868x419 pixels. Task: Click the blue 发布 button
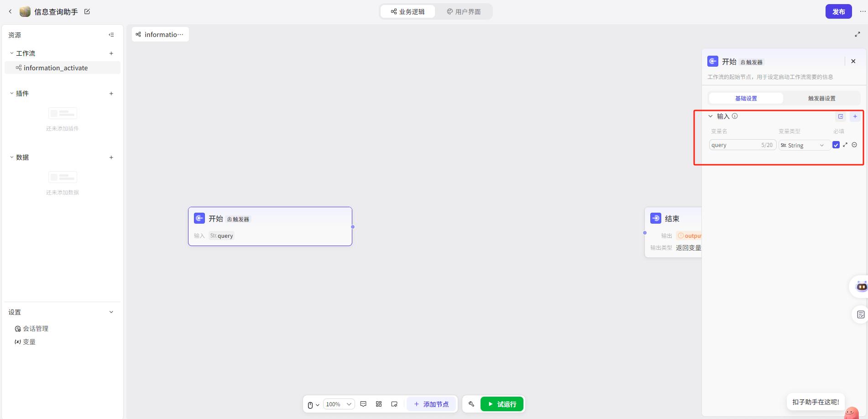[838, 12]
